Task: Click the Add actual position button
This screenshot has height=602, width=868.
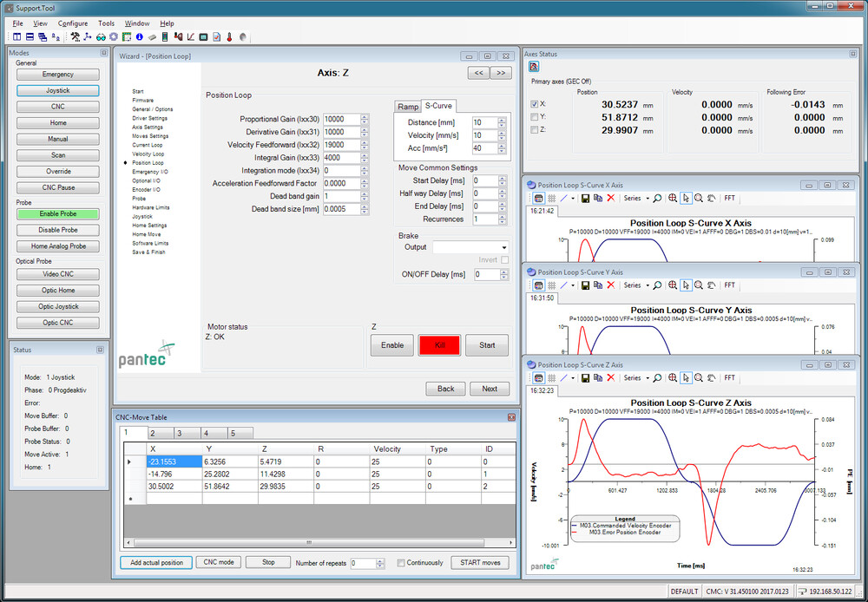Action: (x=155, y=562)
